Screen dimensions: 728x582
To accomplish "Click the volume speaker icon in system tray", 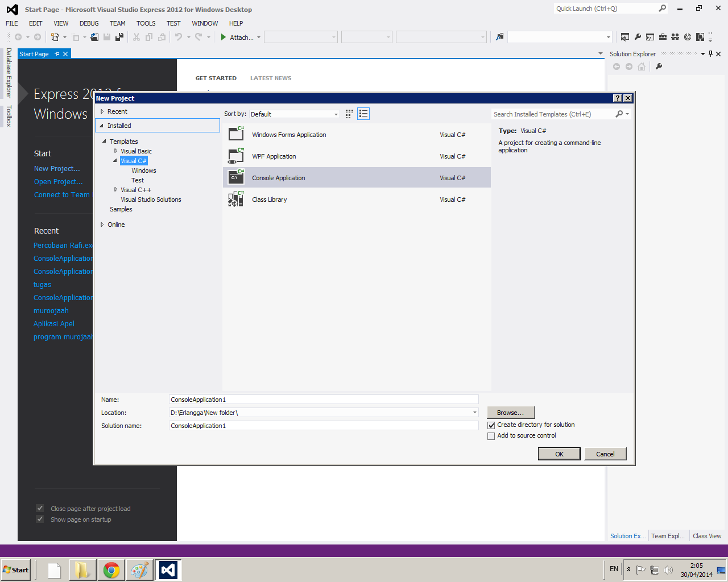I will [x=668, y=569].
